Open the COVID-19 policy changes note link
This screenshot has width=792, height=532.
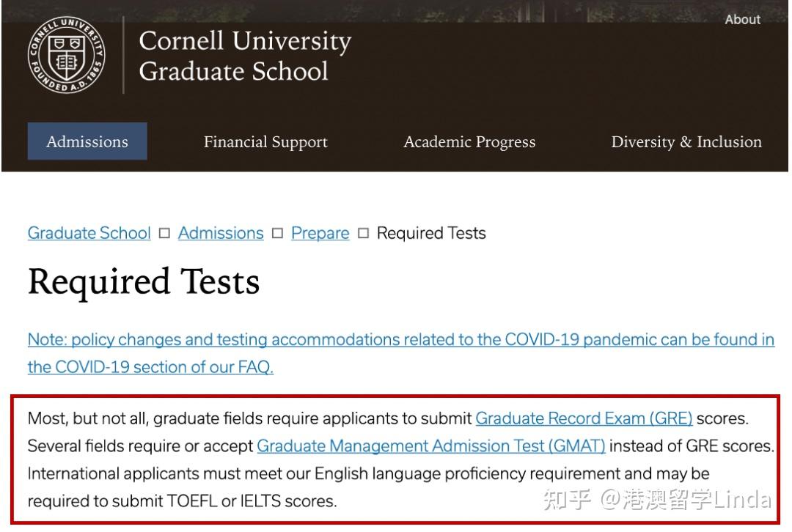(x=400, y=340)
